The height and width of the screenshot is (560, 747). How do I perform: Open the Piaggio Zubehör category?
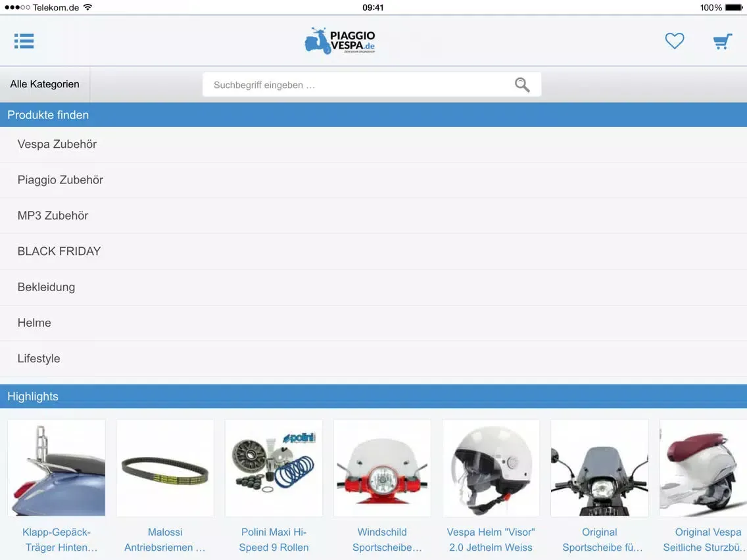point(373,180)
